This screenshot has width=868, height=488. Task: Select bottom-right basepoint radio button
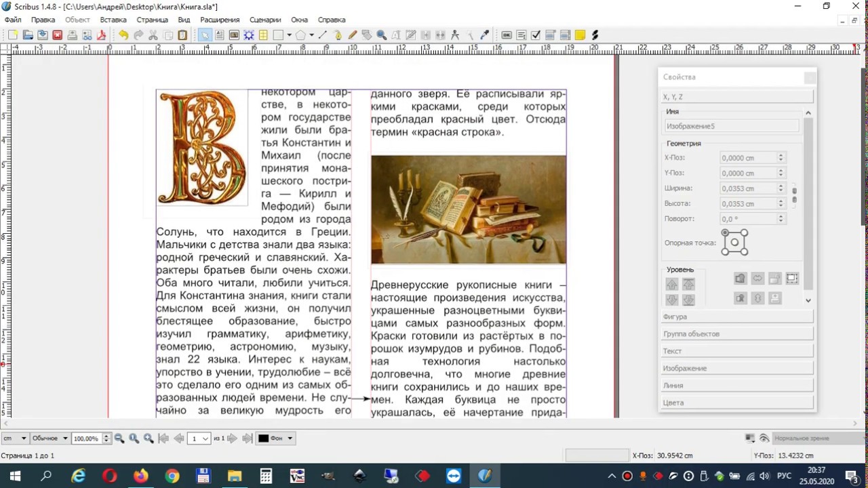pos(744,252)
